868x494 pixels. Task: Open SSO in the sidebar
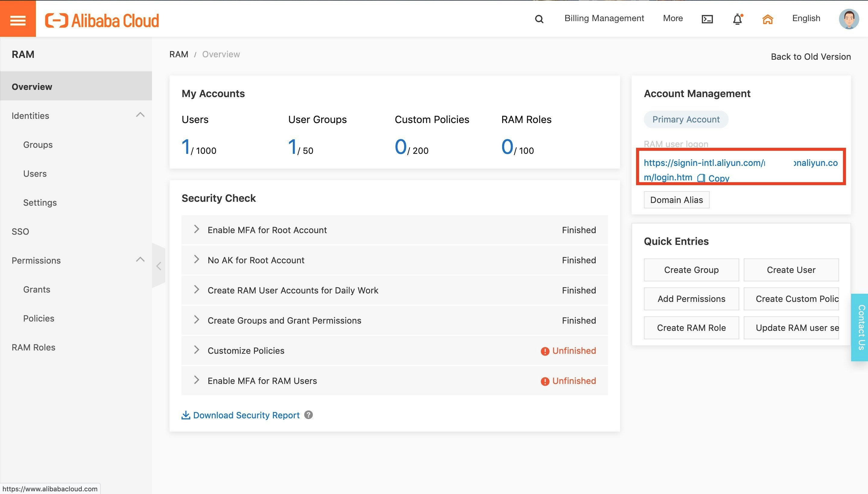pos(20,231)
